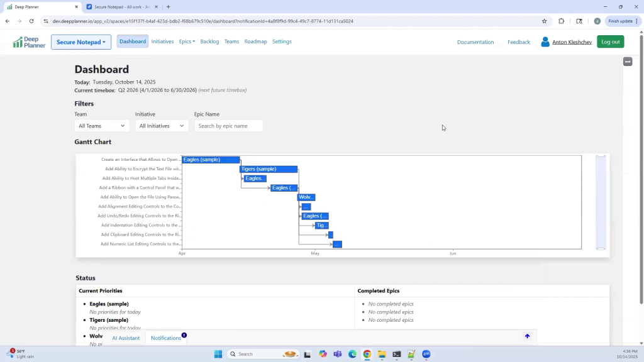Go to the Roadmap page

click(x=255, y=41)
